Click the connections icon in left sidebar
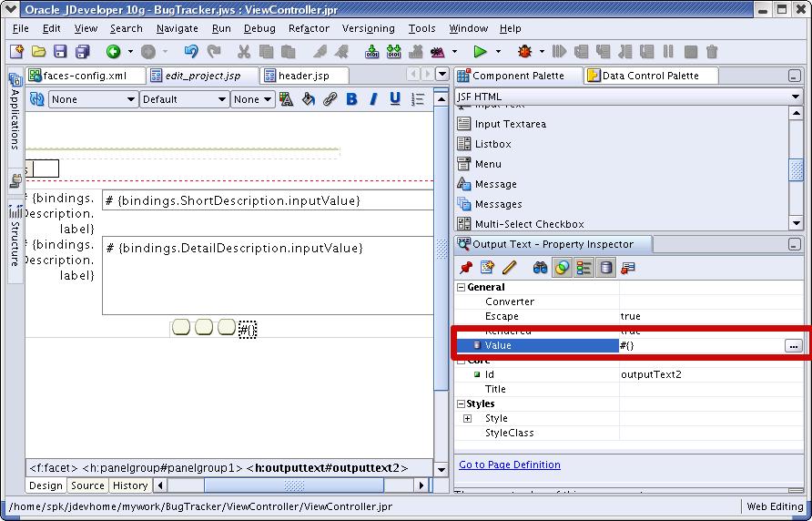The image size is (812, 521). [16, 181]
